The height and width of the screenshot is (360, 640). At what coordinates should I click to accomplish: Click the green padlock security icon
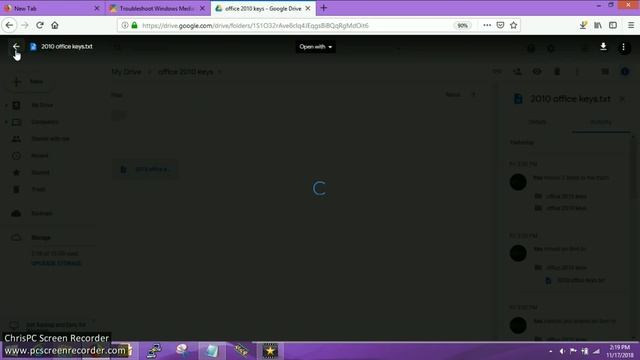[x=134, y=25]
